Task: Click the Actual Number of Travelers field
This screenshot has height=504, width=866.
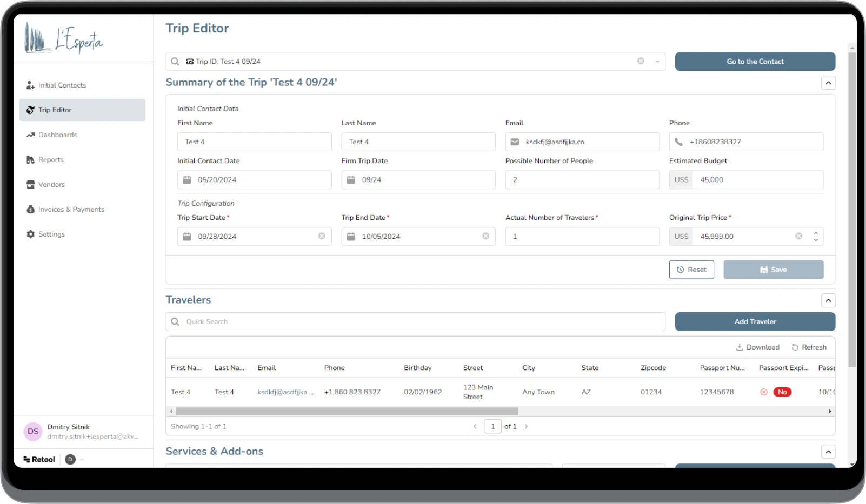Action: (582, 237)
